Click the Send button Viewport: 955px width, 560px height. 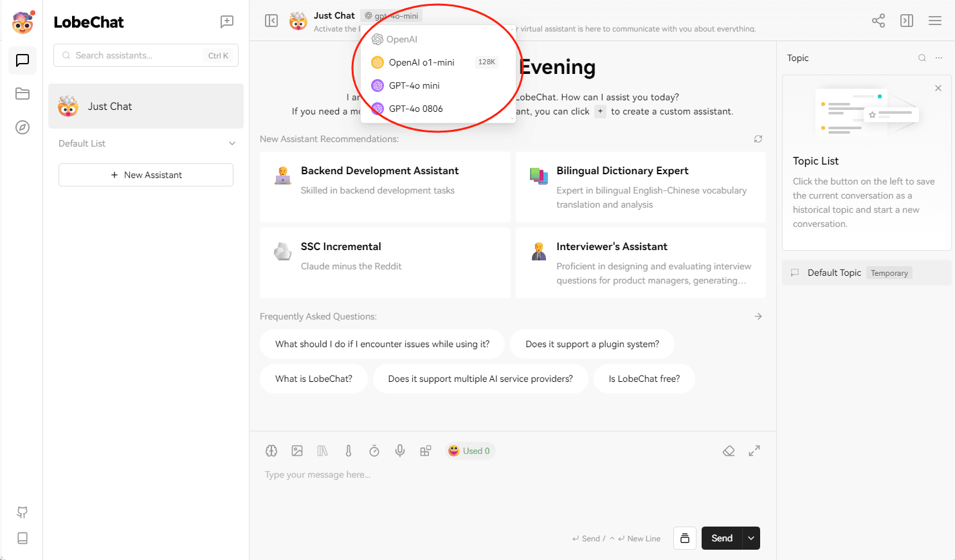click(x=722, y=538)
